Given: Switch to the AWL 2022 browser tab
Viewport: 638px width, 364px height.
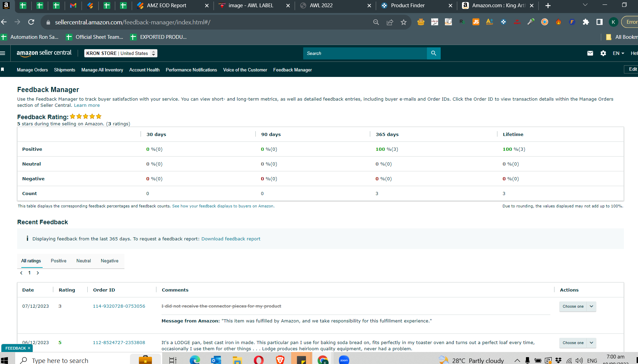Looking at the screenshot, I should pyautogui.click(x=335, y=5).
